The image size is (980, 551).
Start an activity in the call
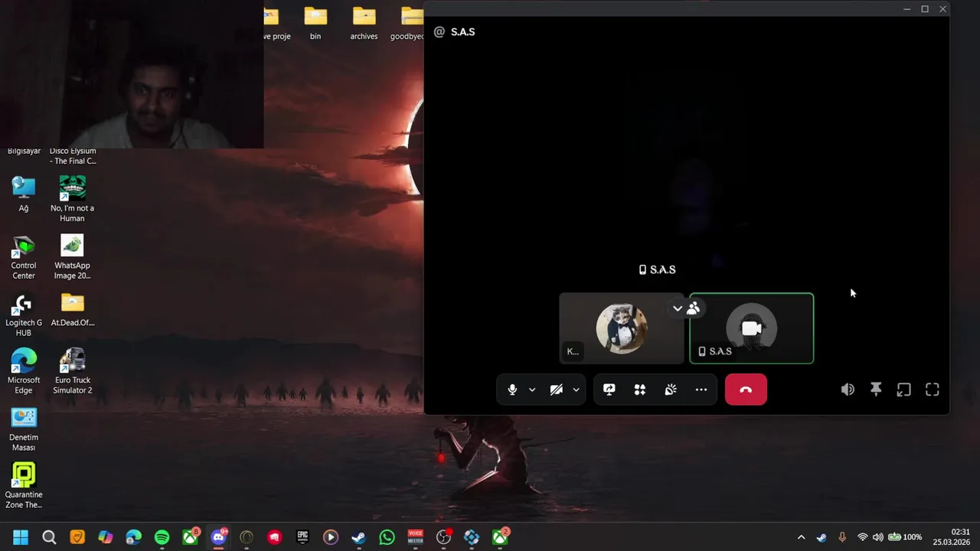click(640, 390)
